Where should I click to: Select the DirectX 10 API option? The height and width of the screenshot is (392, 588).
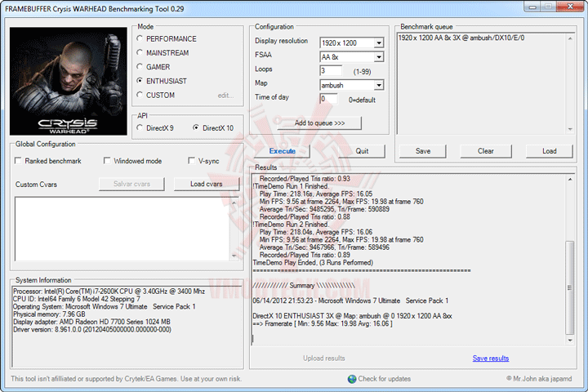coord(196,128)
